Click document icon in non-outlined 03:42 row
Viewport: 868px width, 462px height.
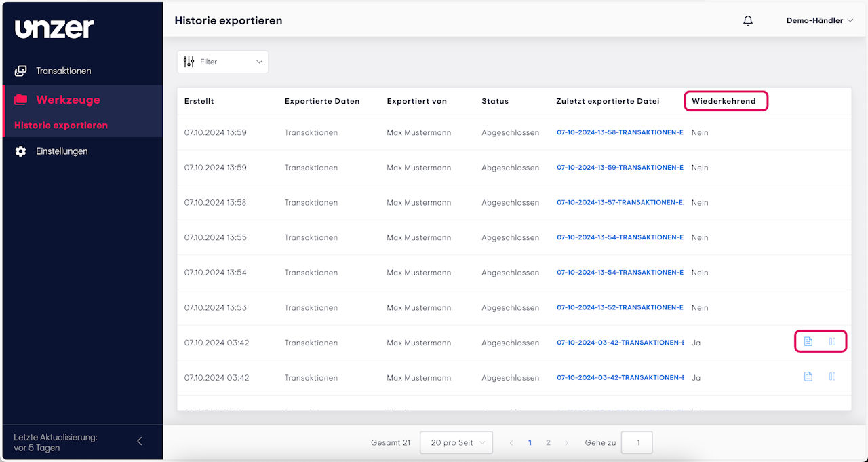click(x=808, y=377)
